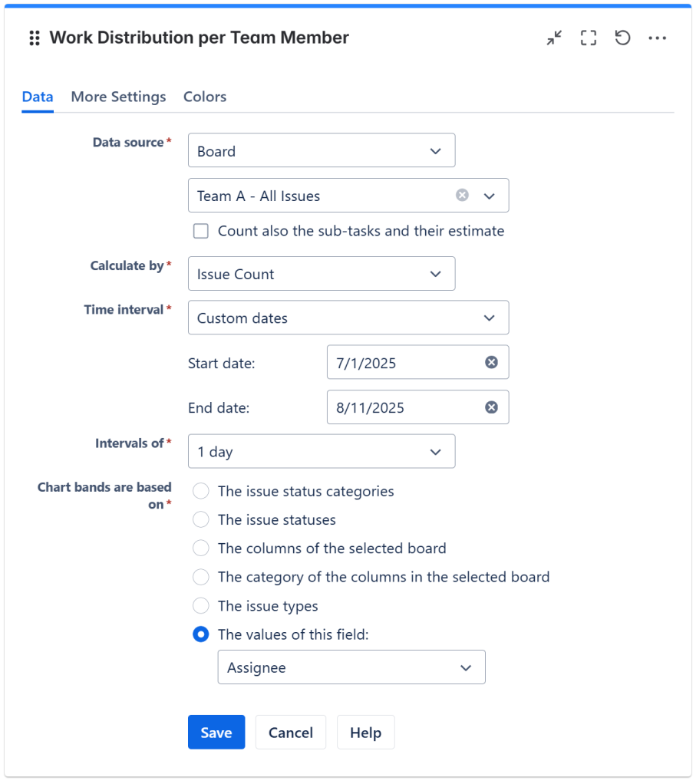Save the work distribution settings
Image resolution: width=696 pixels, height=784 pixels.
216,732
